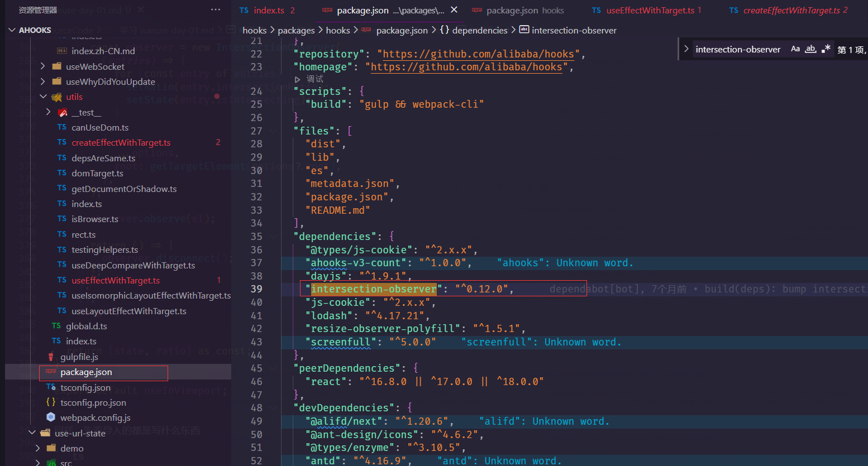Fold the dependencies block at line 35
868x466 pixels.
coord(273,237)
